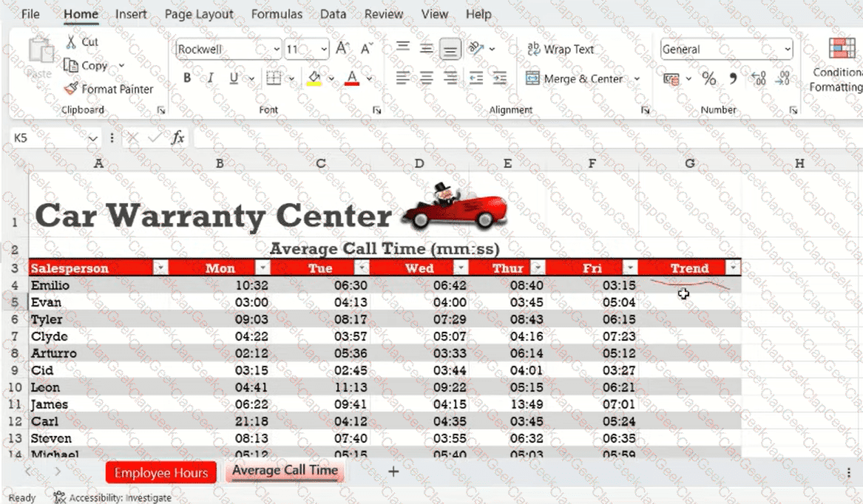Click the yellow Fill Color bucket
The width and height of the screenshot is (863, 504).
coord(314,78)
